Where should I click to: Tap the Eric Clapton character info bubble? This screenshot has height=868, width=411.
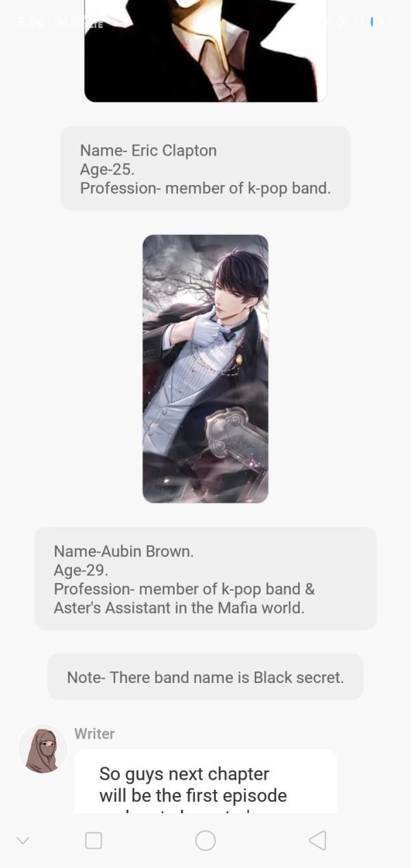[206, 169]
